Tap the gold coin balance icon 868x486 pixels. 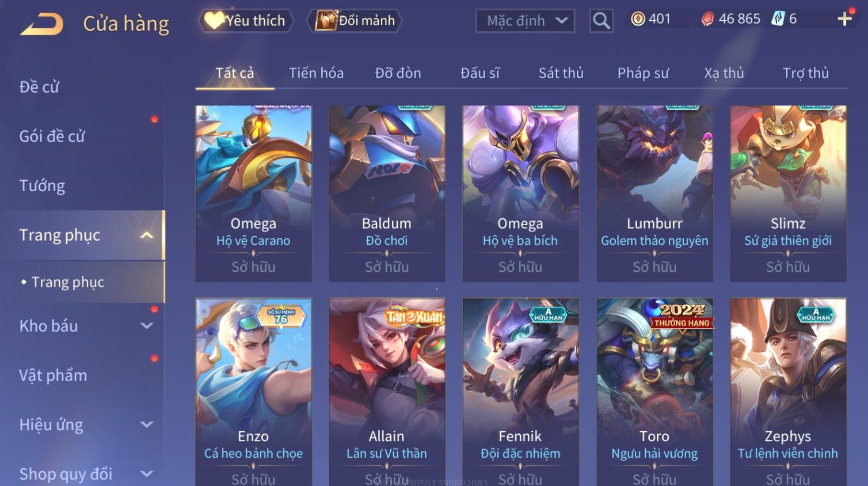pos(638,19)
